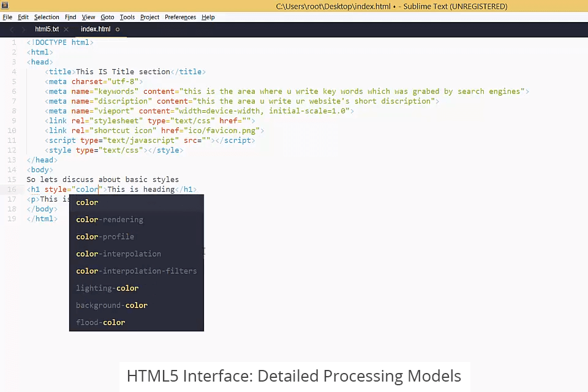Click 'This is heading' text in h1
The width and height of the screenshot is (588, 392).
tap(141, 189)
